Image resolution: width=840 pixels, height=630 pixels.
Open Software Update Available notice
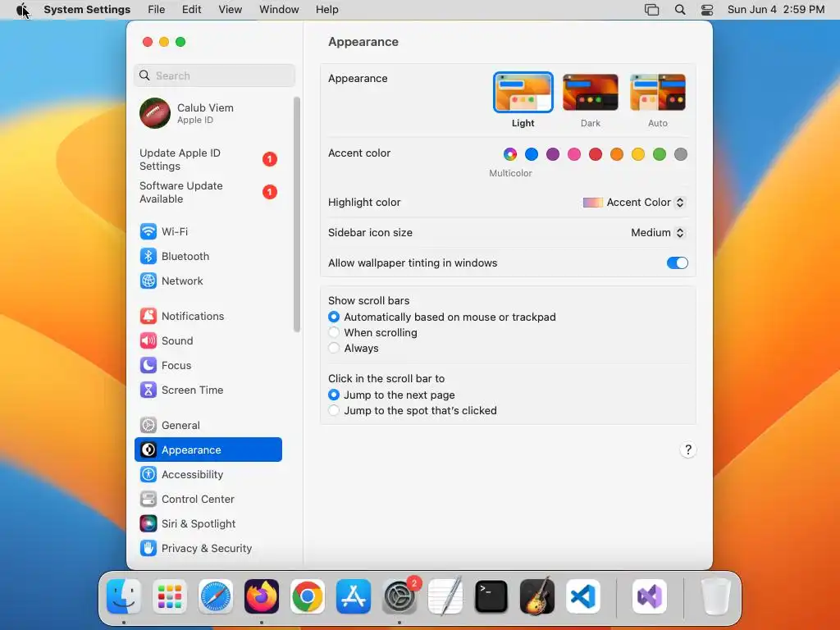point(208,192)
